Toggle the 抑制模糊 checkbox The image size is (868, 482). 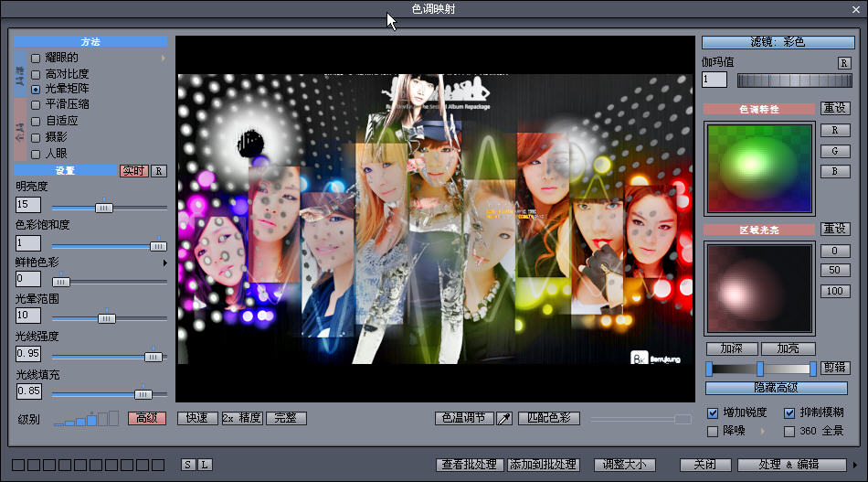point(789,412)
